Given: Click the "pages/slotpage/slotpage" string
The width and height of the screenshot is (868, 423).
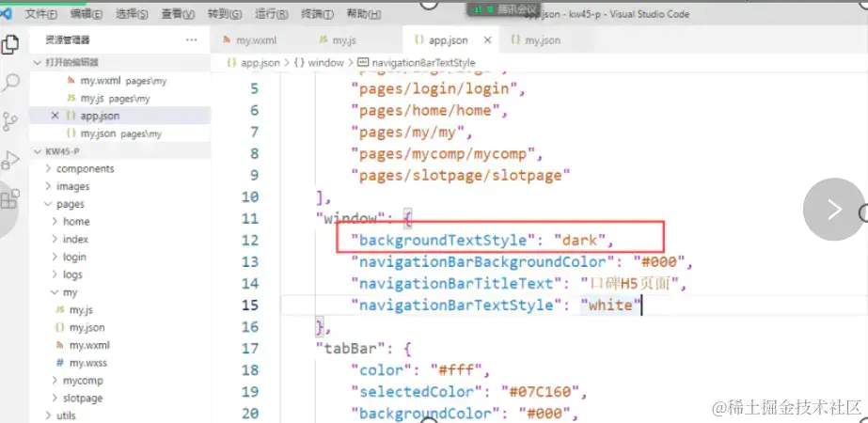Looking at the screenshot, I should point(461,176).
